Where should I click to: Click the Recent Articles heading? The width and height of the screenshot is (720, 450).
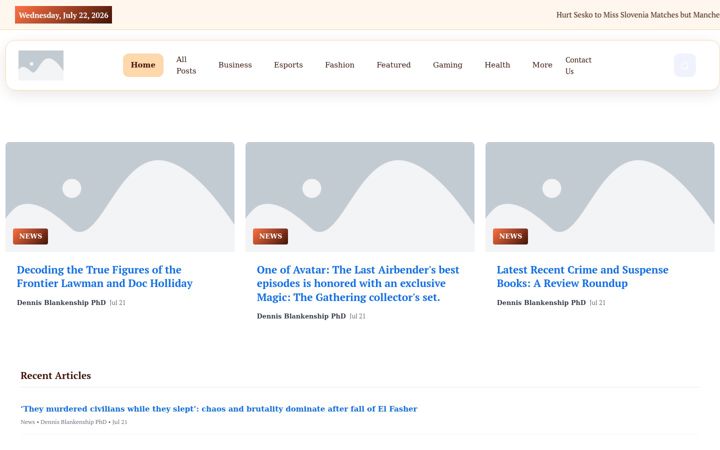[56, 376]
